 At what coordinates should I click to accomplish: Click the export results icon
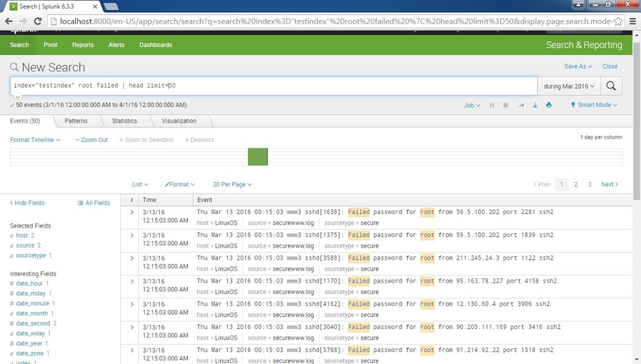(x=535, y=105)
